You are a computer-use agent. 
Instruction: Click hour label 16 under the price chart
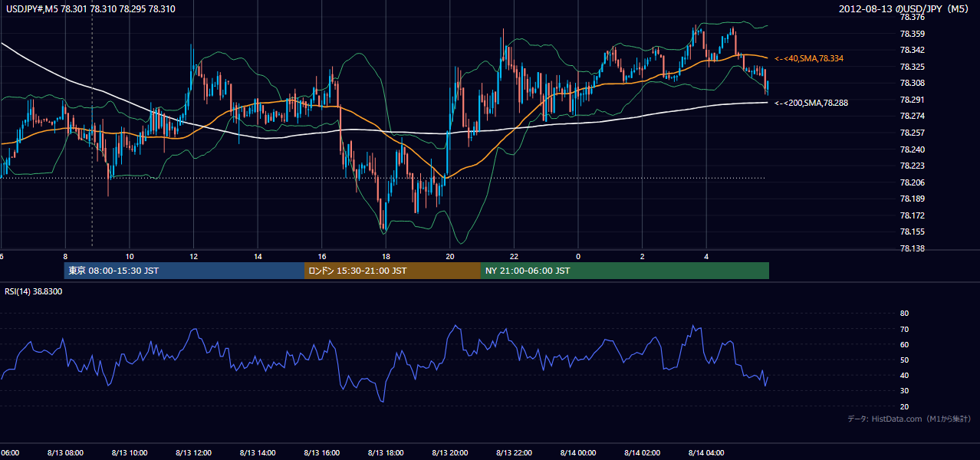tap(321, 256)
